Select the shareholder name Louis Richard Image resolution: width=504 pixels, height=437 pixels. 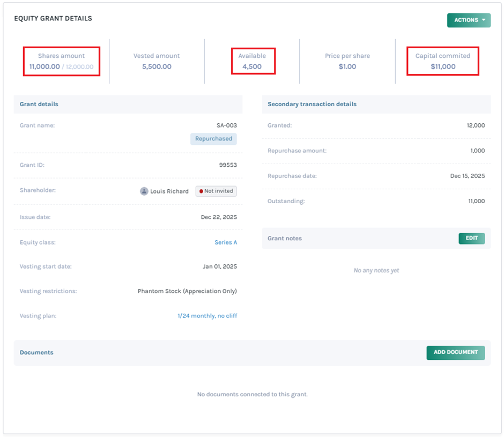point(169,191)
